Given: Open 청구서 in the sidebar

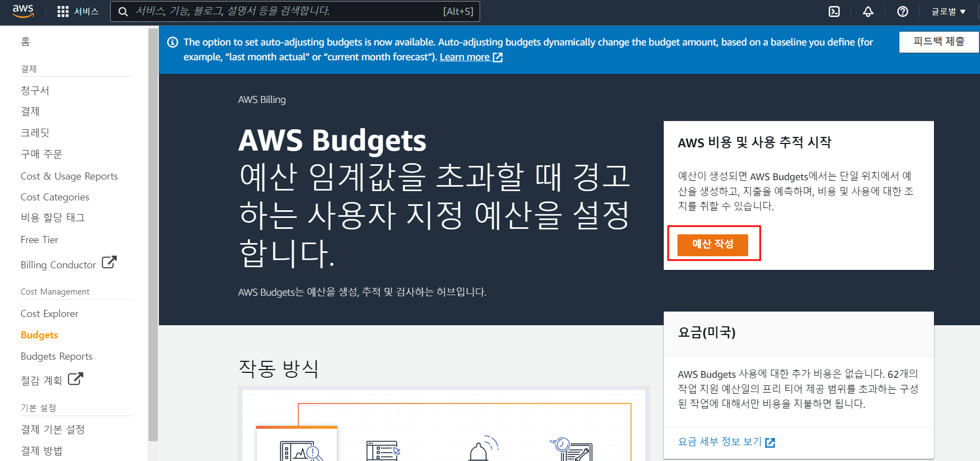Looking at the screenshot, I should coord(35,90).
